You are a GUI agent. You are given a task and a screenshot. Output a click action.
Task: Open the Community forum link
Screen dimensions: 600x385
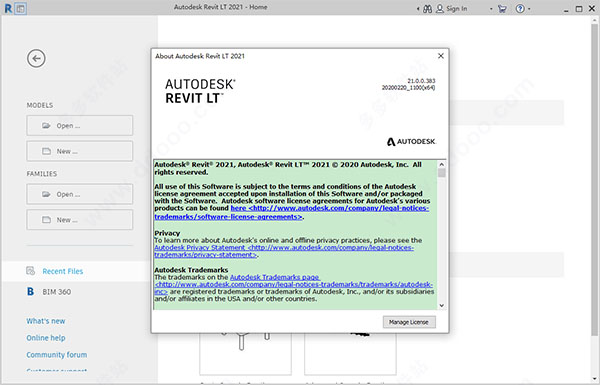click(57, 355)
